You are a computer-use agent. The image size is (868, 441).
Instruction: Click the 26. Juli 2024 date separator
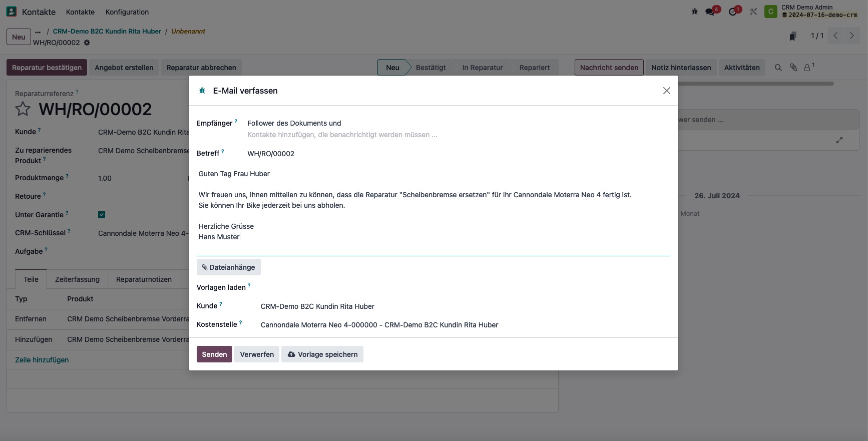pos(717,196)
